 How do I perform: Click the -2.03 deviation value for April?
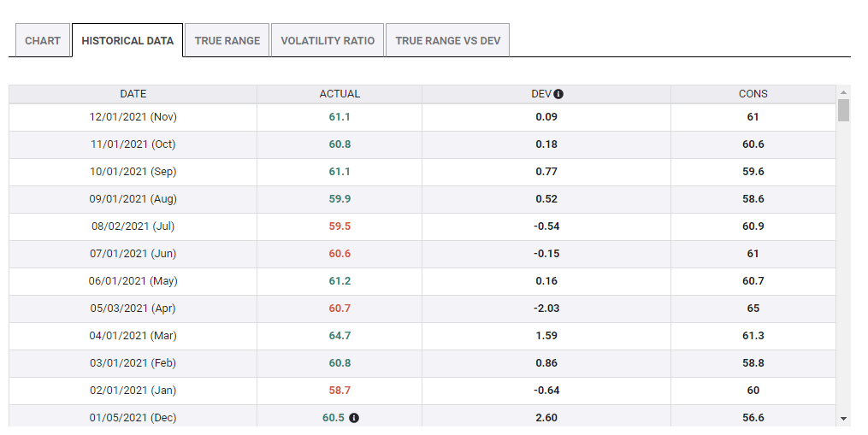tap(546, 309)
